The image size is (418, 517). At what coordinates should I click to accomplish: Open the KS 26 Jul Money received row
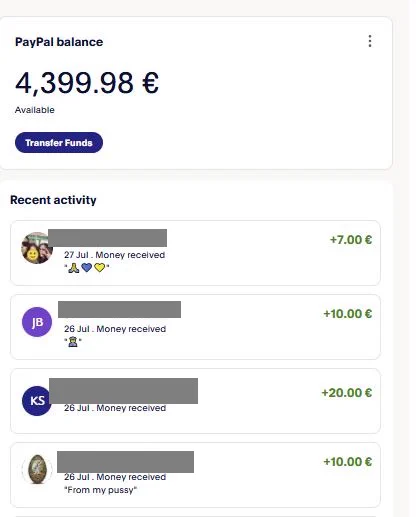click(195, 401)
